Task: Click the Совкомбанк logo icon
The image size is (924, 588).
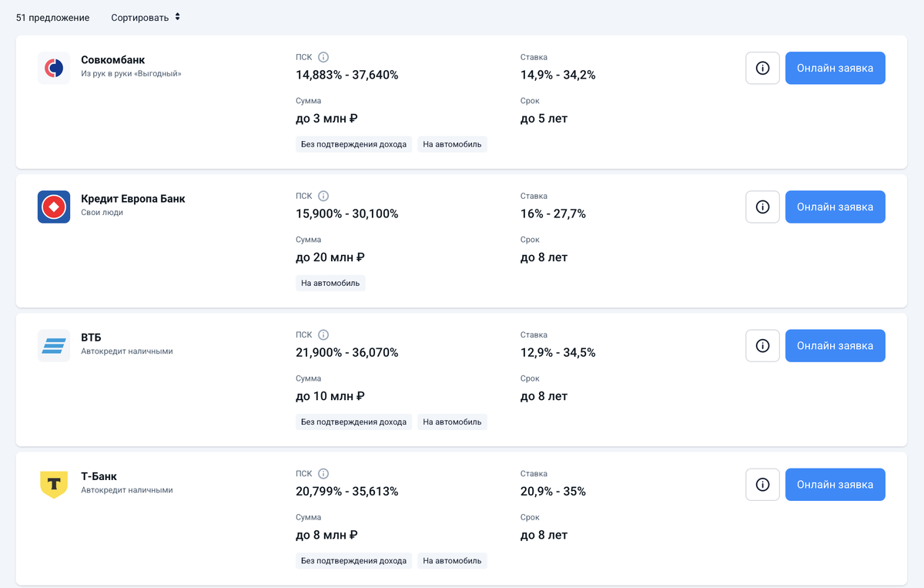Action: (54, 68)
